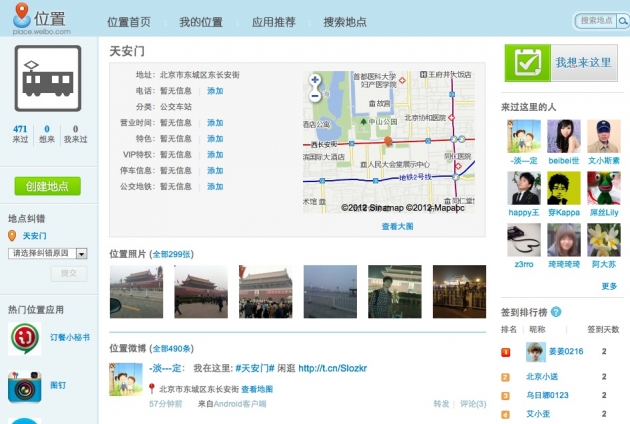
Task: Open the third photo showing the crowd
Action: [x=266, y=292]
